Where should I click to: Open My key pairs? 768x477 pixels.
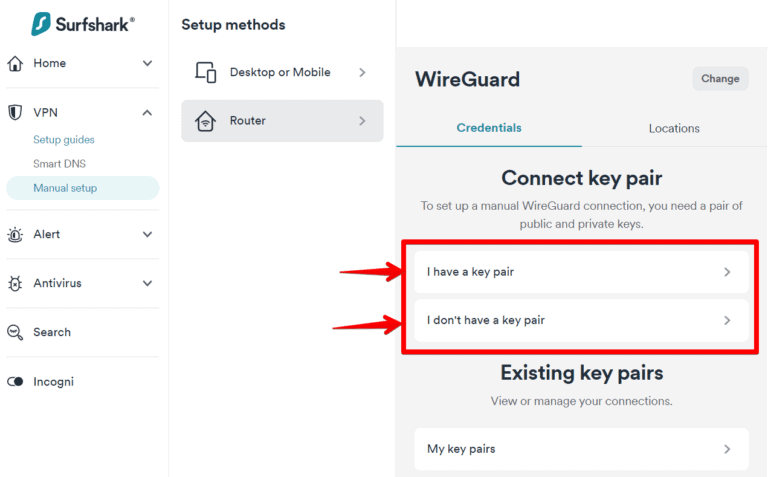point(580,450)
